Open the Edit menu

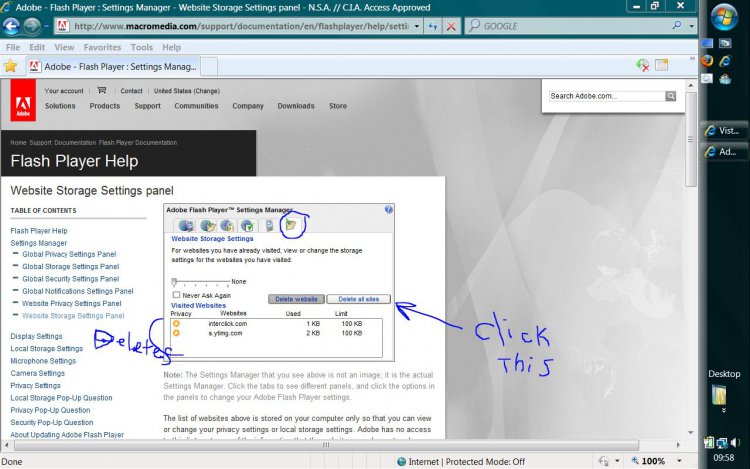click(37, 47)
